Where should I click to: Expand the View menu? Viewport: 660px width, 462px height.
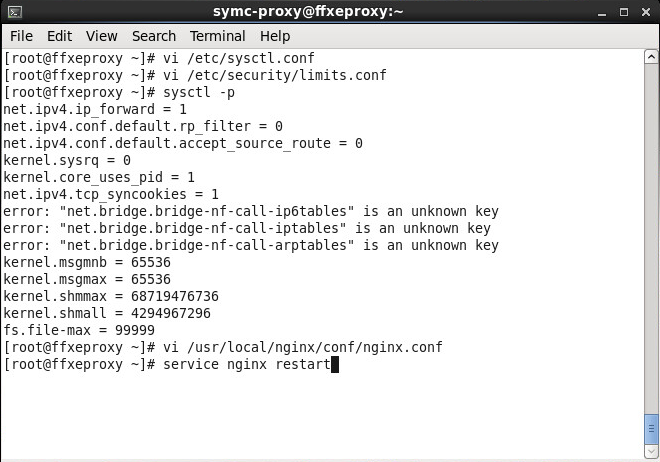pyautogui.click(x=101, y=36)
